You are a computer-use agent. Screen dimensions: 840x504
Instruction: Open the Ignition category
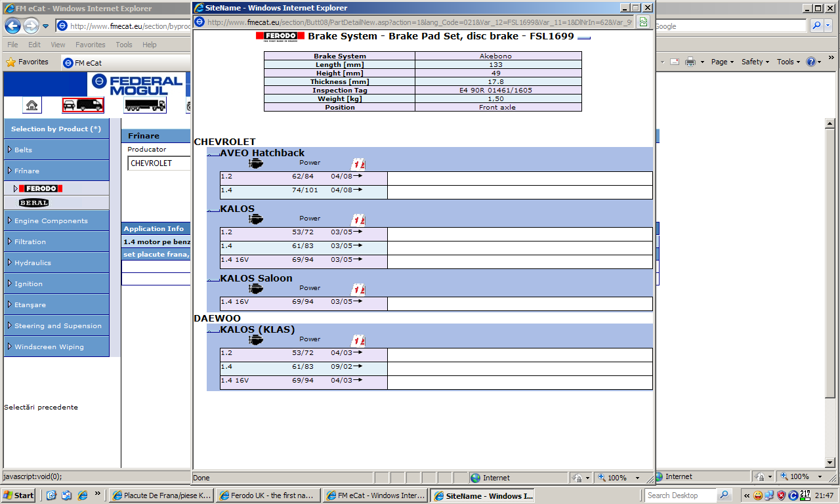(x=56, y=283)
